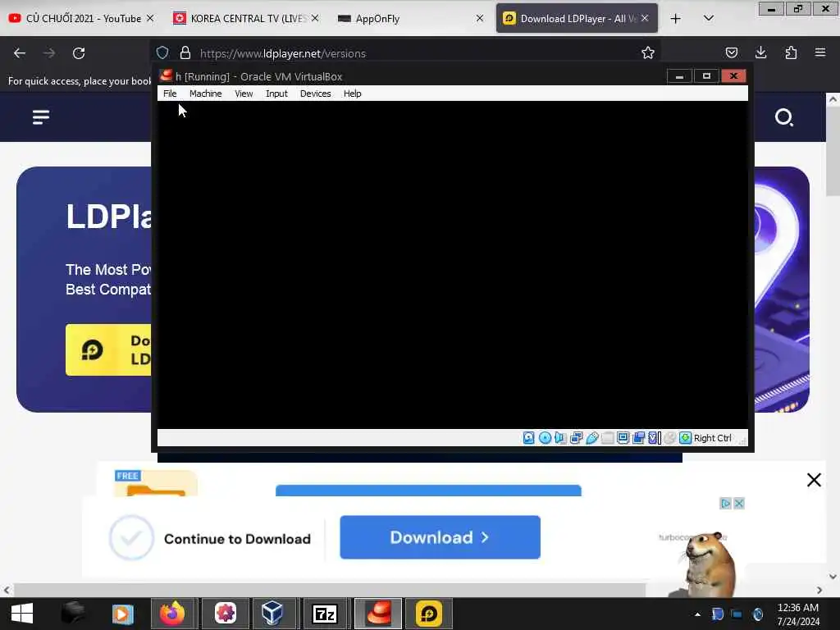Viewport: 840px width, 630px height.
Task: Click the vertical scrollbar thumb of the page
Action: [x=833, y=151]
